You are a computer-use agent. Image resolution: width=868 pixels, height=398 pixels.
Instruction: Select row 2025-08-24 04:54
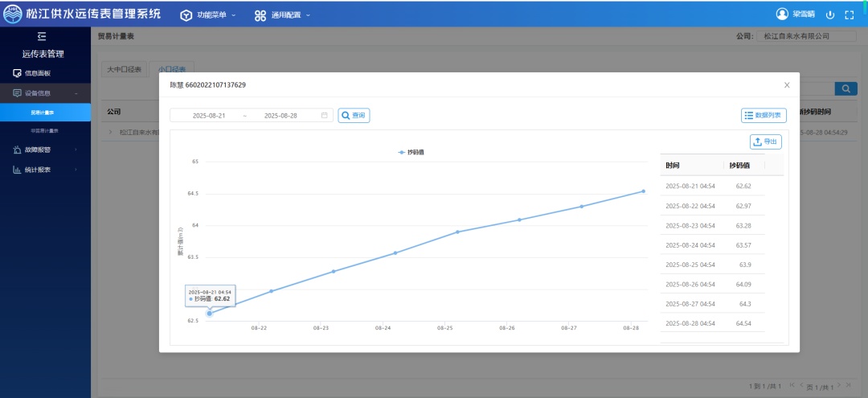[x=712, y=244]
